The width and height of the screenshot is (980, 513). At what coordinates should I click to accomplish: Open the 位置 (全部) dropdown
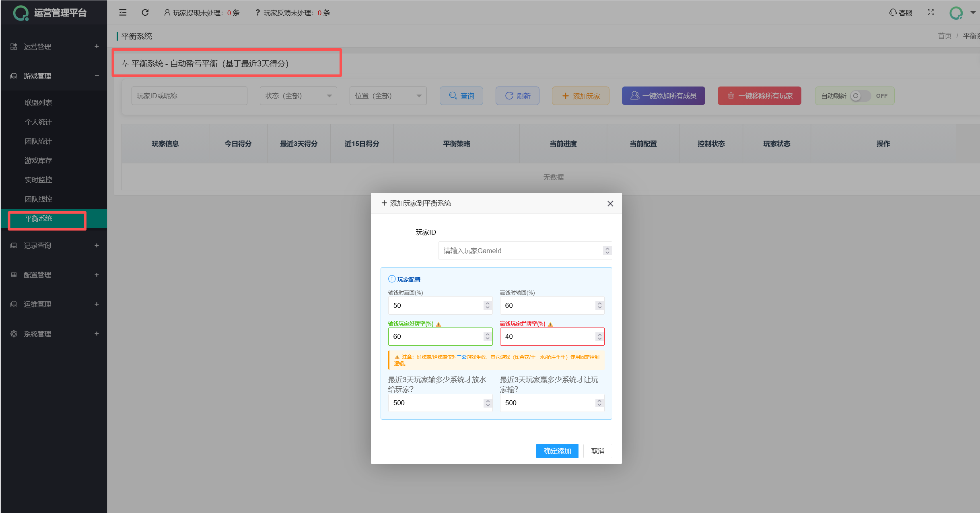pos(388,96)
